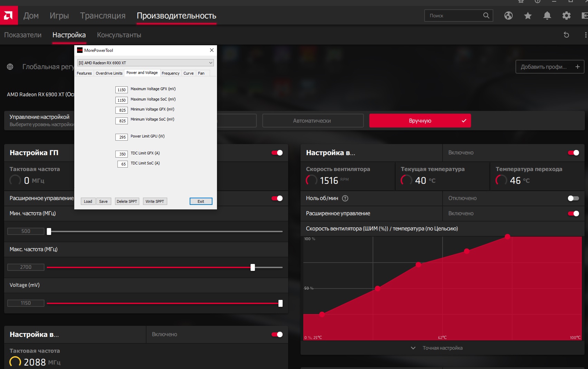Select the Производительность tab
588x369 pixels.
click(177, 16)
